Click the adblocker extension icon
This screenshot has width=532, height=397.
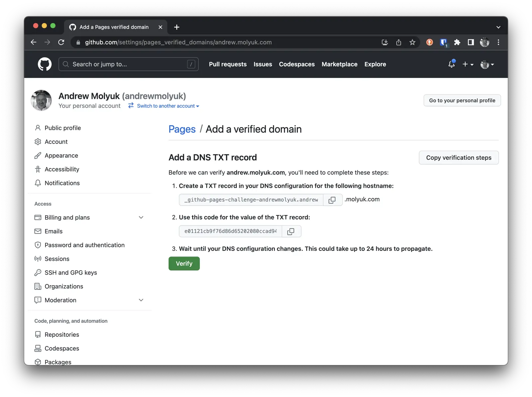tap(429, 42)
